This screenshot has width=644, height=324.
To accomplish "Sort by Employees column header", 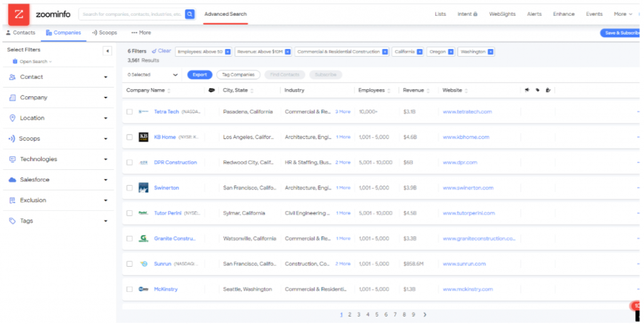I will (374, 91).
